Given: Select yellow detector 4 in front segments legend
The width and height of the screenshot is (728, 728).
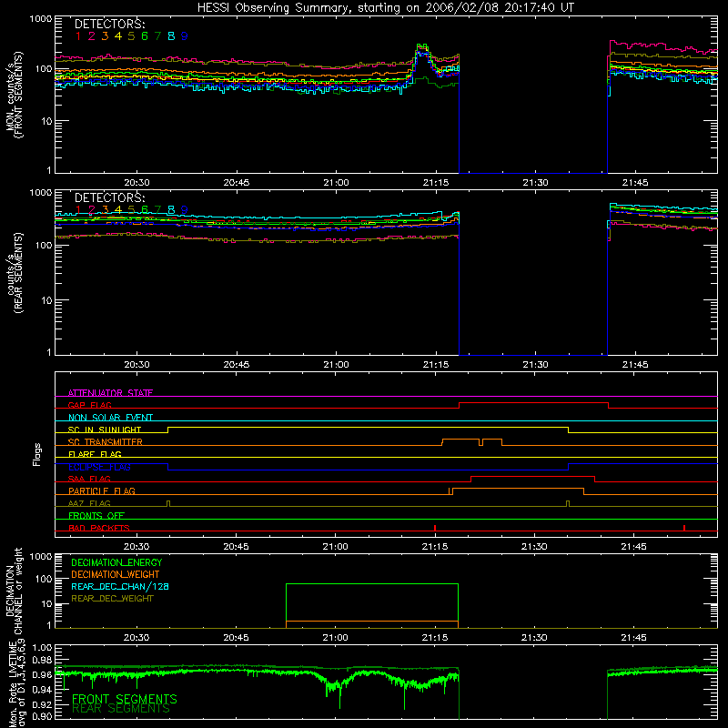Looking at the screenshot, I should click(118, 36).
